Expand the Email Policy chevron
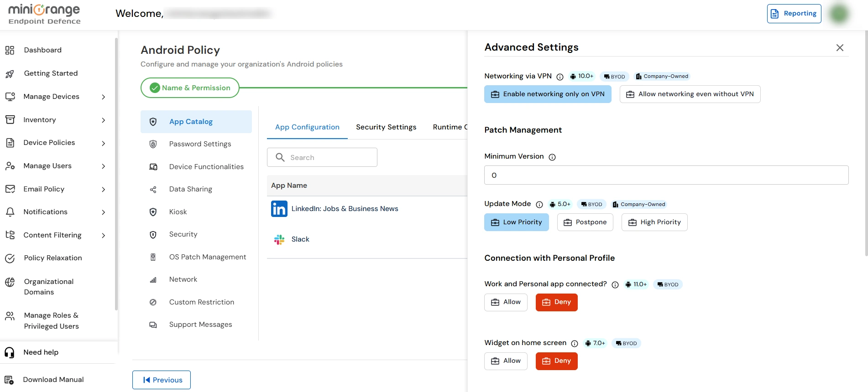Screen dimensions: 868x392 [x=104, y=189]
